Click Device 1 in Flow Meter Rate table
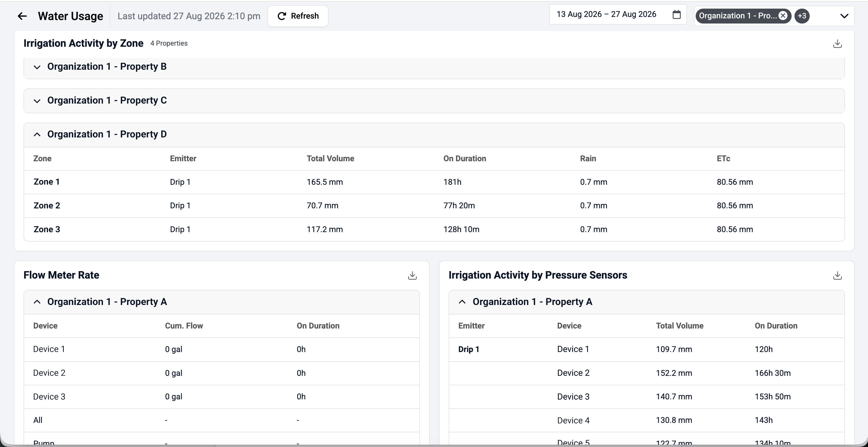 coord(49,349)
